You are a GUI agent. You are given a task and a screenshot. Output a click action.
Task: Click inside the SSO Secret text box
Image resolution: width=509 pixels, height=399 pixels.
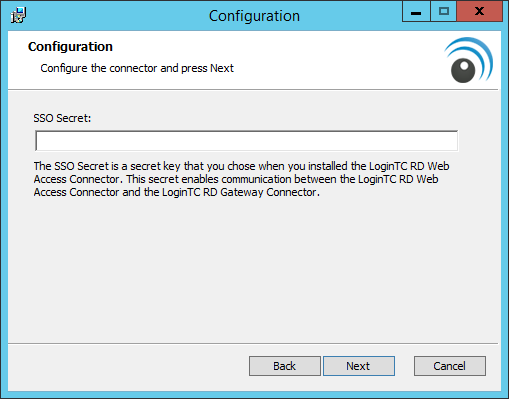(x=247, y=141)
